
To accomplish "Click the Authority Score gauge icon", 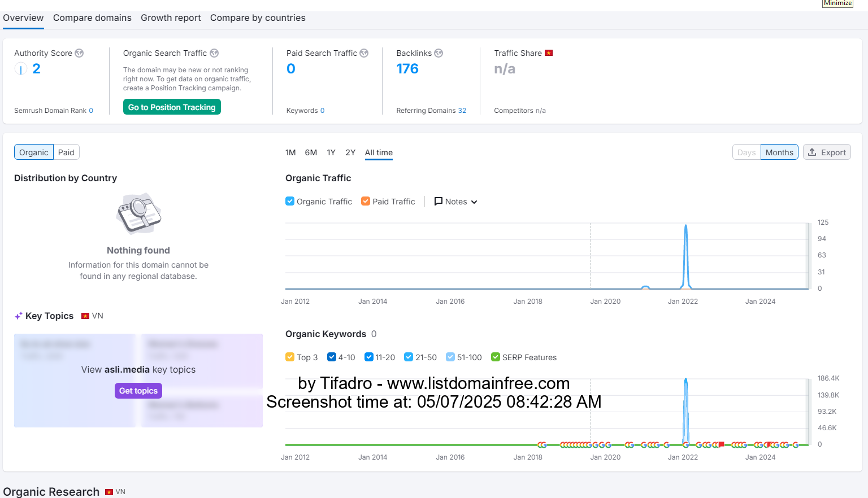I will coord(20,69).
